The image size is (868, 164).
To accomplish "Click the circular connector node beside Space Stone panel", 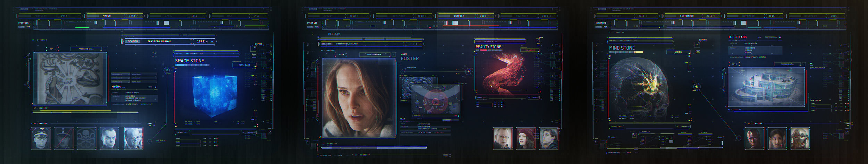I will pos(167,70).
